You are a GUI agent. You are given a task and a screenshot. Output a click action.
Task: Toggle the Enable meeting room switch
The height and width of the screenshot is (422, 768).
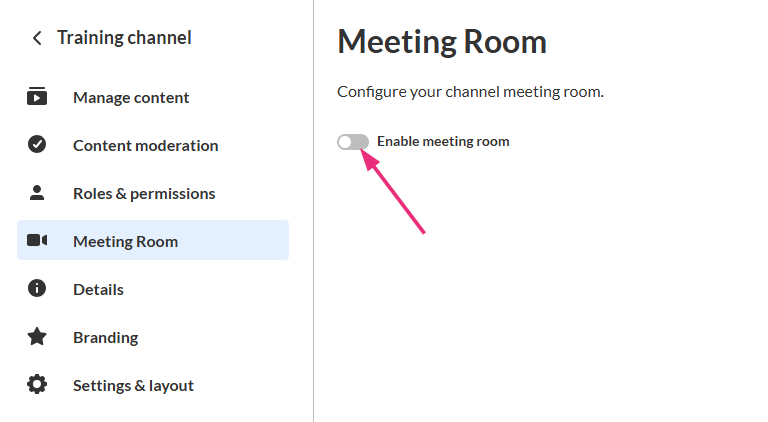point(353,142)
